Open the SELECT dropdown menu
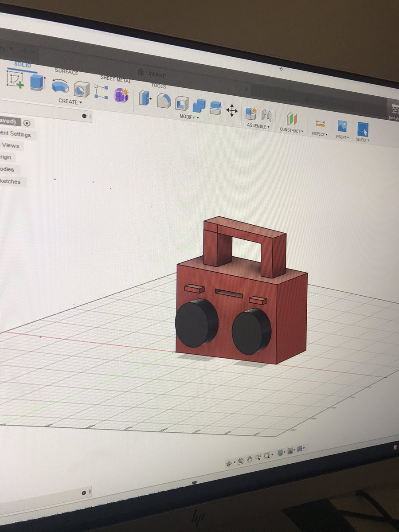 point(362,140)
